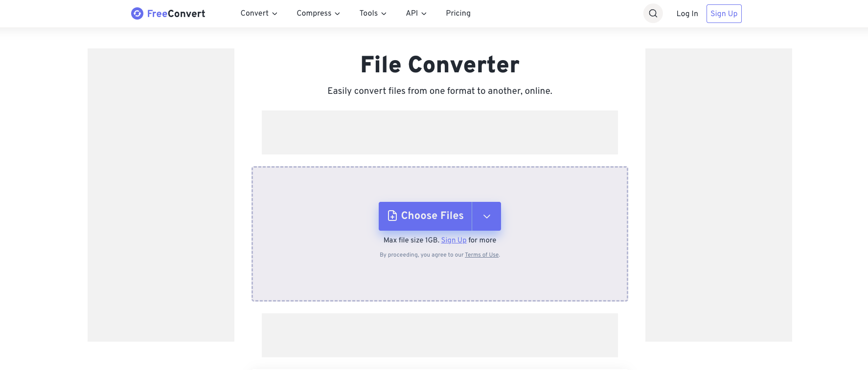868x370 pixels.
Task: Click the Choose Files button label
Action: pyautogui.click(x=432, y=216)
